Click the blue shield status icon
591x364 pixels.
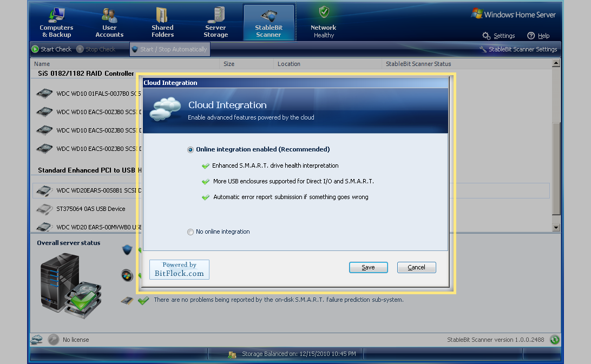point(127,249)
